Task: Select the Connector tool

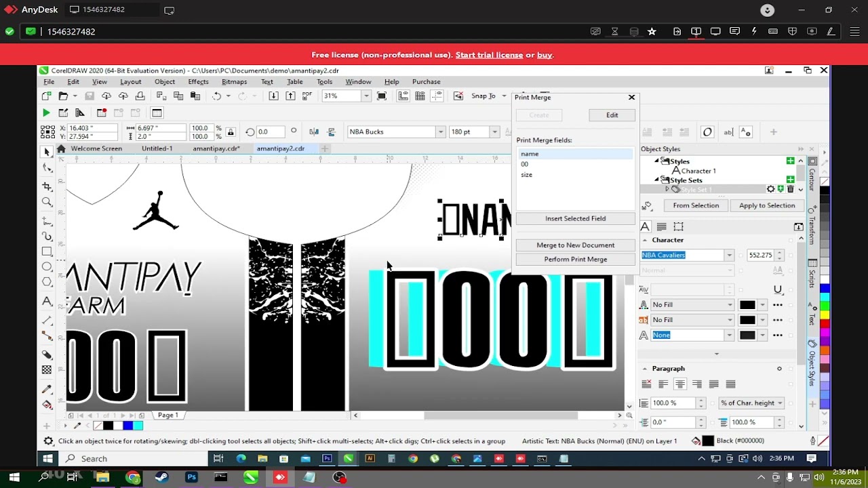Action: pyautogui.click(x=47, y=335)
